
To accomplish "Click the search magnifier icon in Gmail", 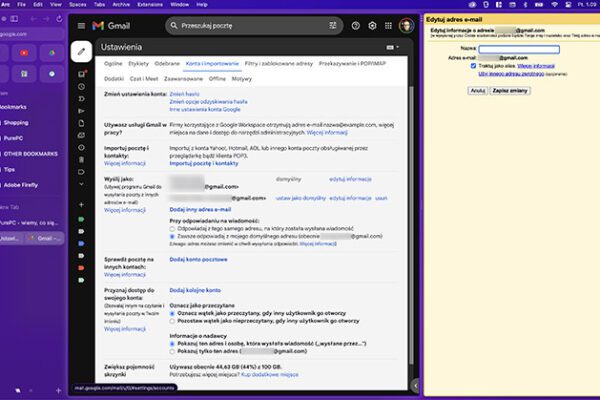I will click(x=174, y=26).
